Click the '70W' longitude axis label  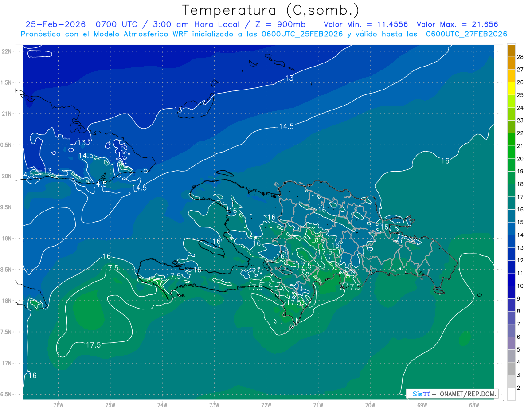tap(370, 405)
